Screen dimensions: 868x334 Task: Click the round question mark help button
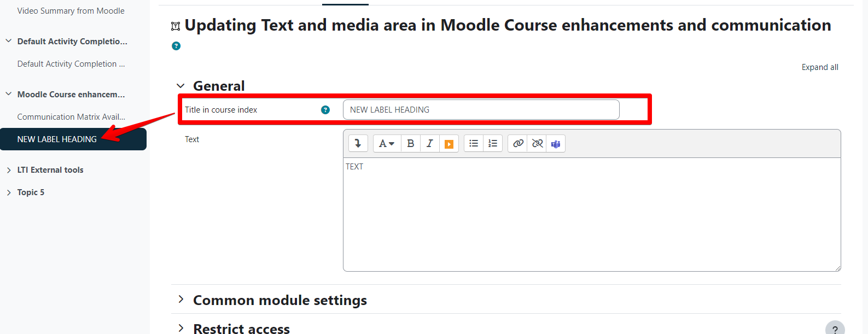click(835, 329)
